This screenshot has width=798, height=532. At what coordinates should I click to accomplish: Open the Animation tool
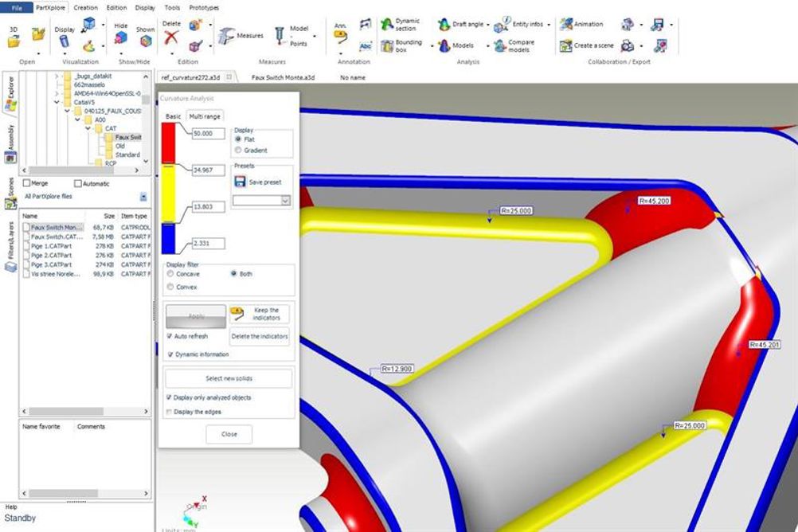pos(581,24)
